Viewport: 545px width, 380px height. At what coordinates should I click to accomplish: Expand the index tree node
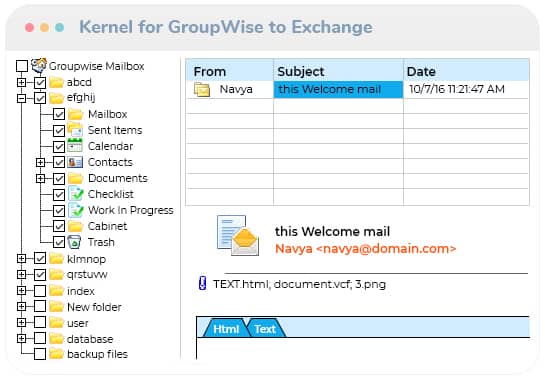[x=22, y=291]
